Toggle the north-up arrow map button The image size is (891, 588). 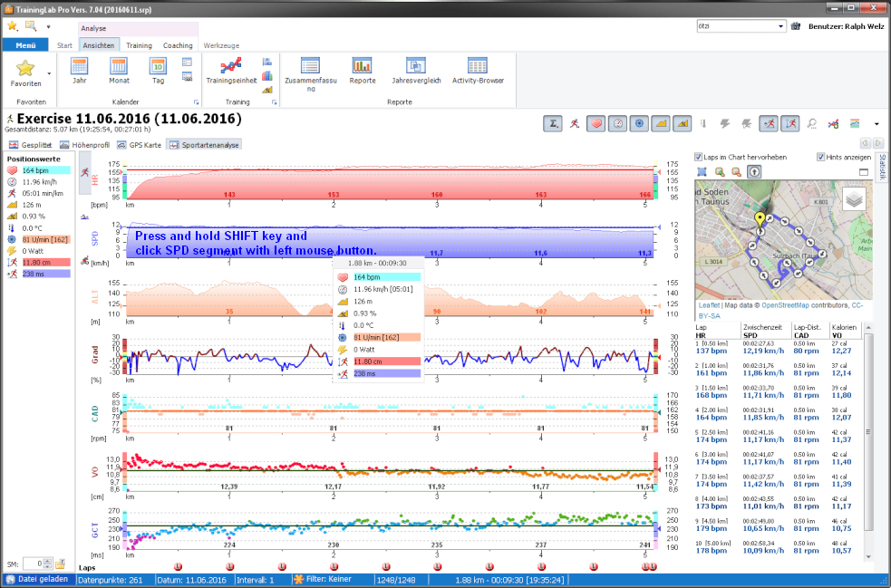coord(754,171)
